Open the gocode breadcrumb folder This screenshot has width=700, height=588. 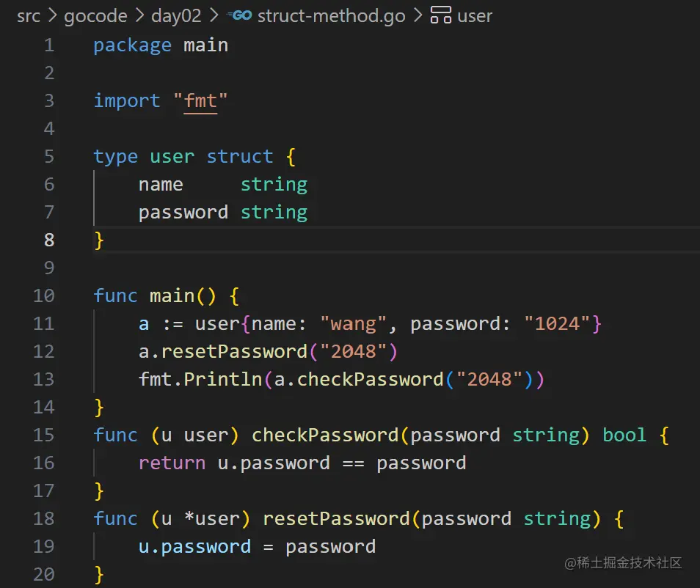95,16
